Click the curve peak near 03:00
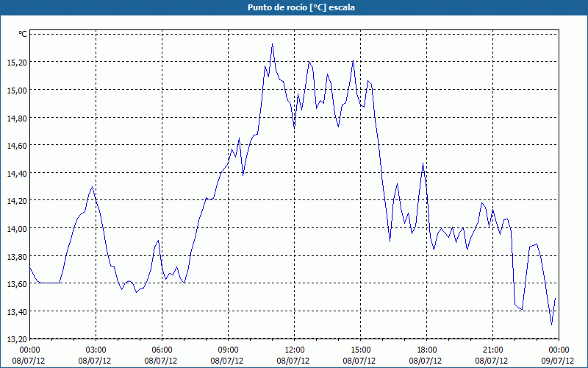Screen dimensions: 588x368 click(x=93, y=187)
